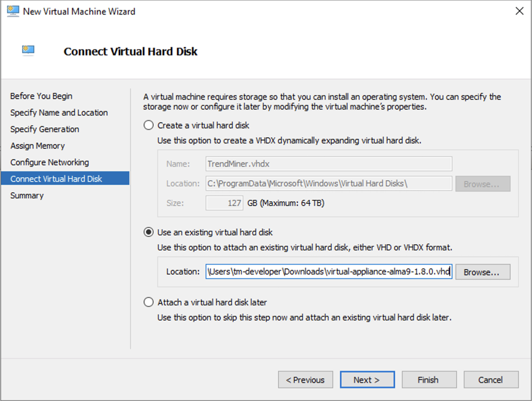The image size is (532, 401).
Task: Open the Configure Networking step
Action: [x=49, y=162]
